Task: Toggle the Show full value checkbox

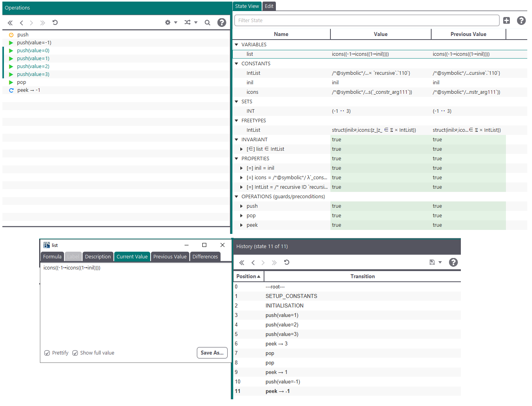Action: tap(75, 353)
